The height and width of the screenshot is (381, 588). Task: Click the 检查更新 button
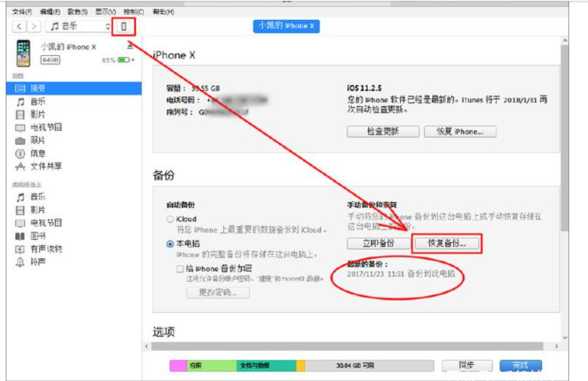click(x=383, y=131)
